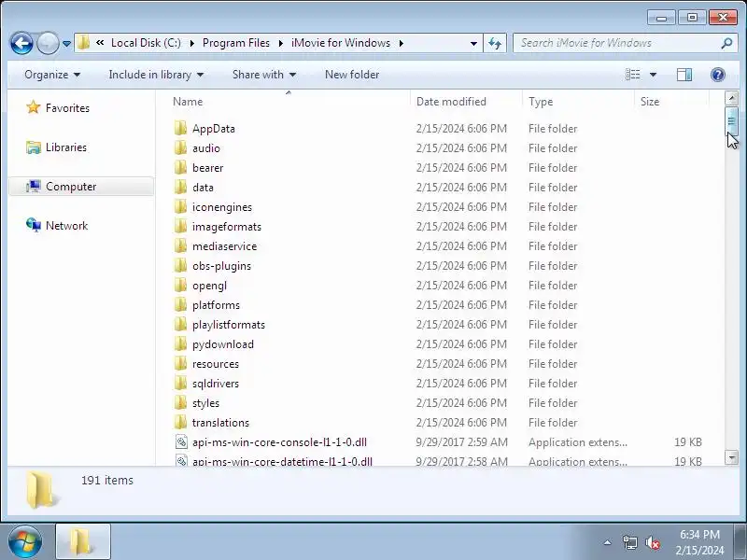The width and height of the screenshot is (747, 560).
Task: Click the network tray icon
Action: point(629,542)
